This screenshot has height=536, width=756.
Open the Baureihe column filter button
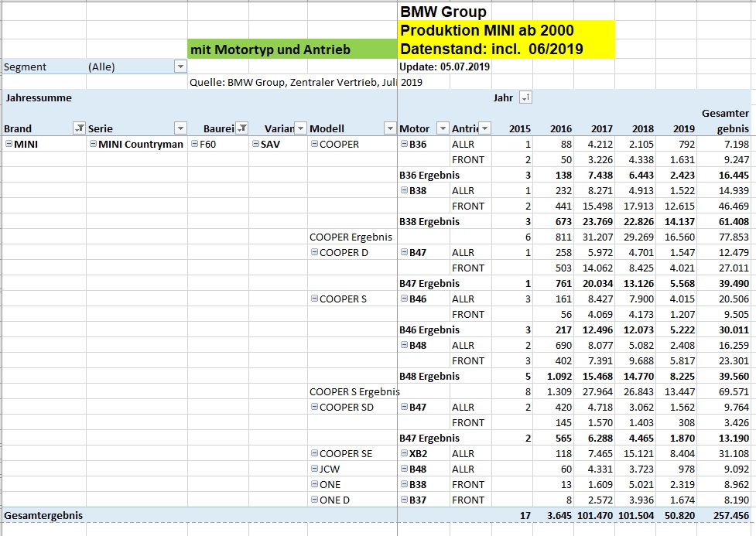[x=241, y=128]
